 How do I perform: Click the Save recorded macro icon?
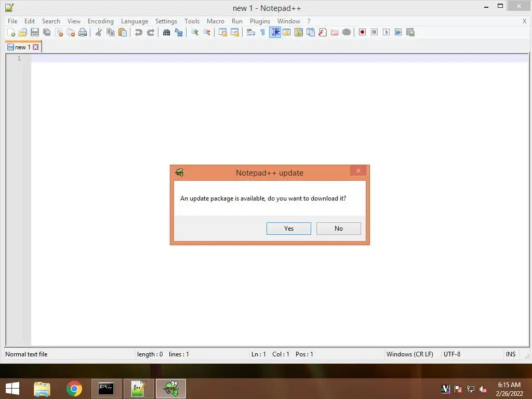(x=410, y=32)
